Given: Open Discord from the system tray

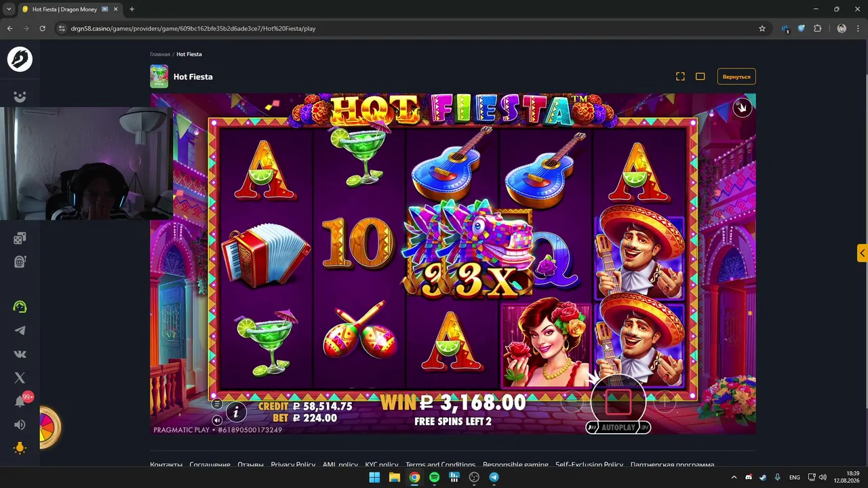Looking at the screenshot, I should click(x=749, y=477).
